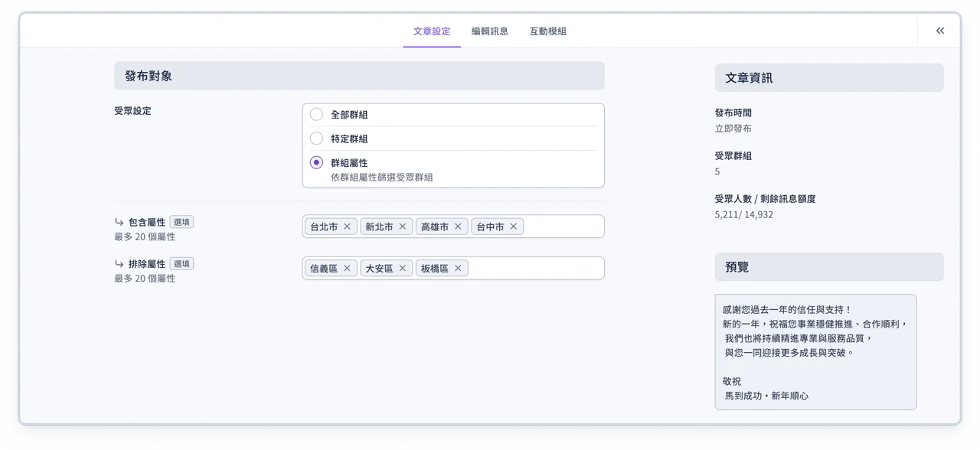Click the 5,211/ 14,932 quota value
The width and height of the screenshot is (980, 450).
(744, 214)
